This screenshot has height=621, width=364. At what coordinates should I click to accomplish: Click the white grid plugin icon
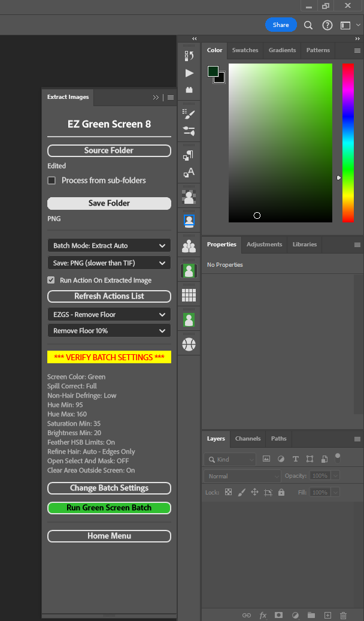tap(189, 295)
